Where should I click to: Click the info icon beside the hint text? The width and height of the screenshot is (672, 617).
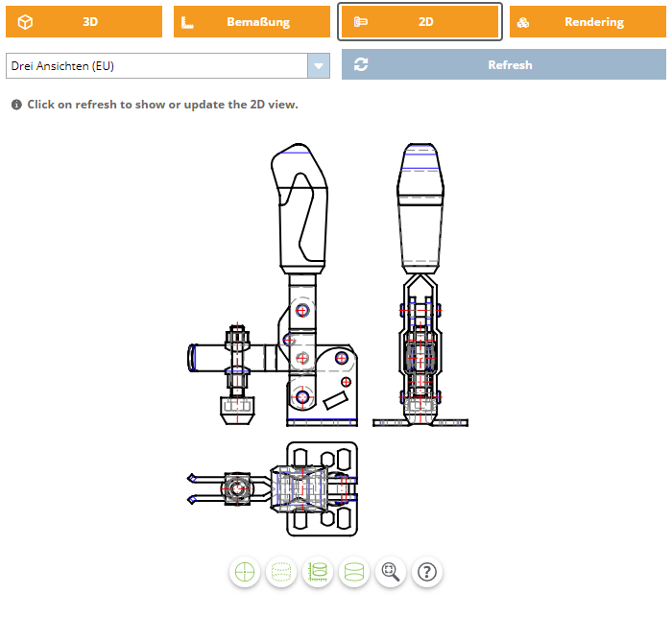[x=16, y=105]
